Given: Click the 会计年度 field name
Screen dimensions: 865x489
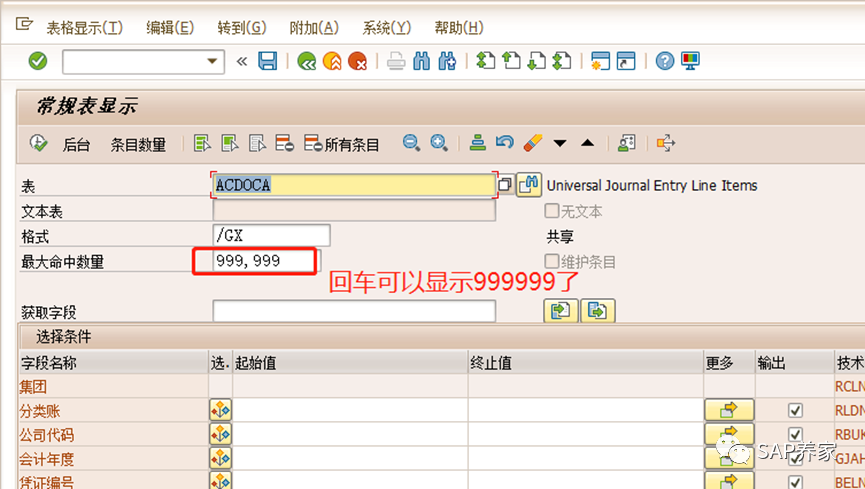Looking at the screenshot, I should (46, 459).
